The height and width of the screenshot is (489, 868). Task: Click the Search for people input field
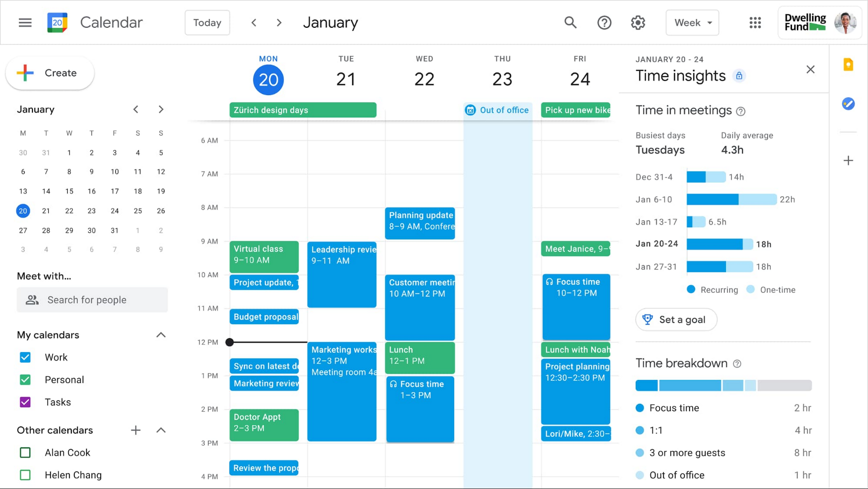(92, 300)
